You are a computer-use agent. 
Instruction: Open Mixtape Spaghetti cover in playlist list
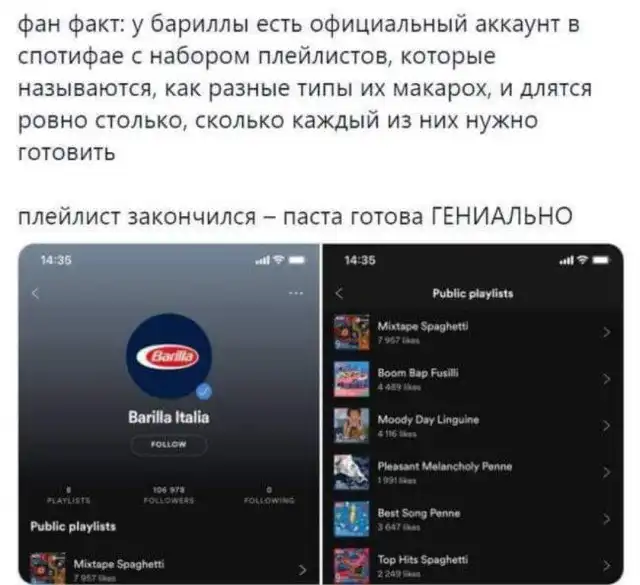pos(351,332)
